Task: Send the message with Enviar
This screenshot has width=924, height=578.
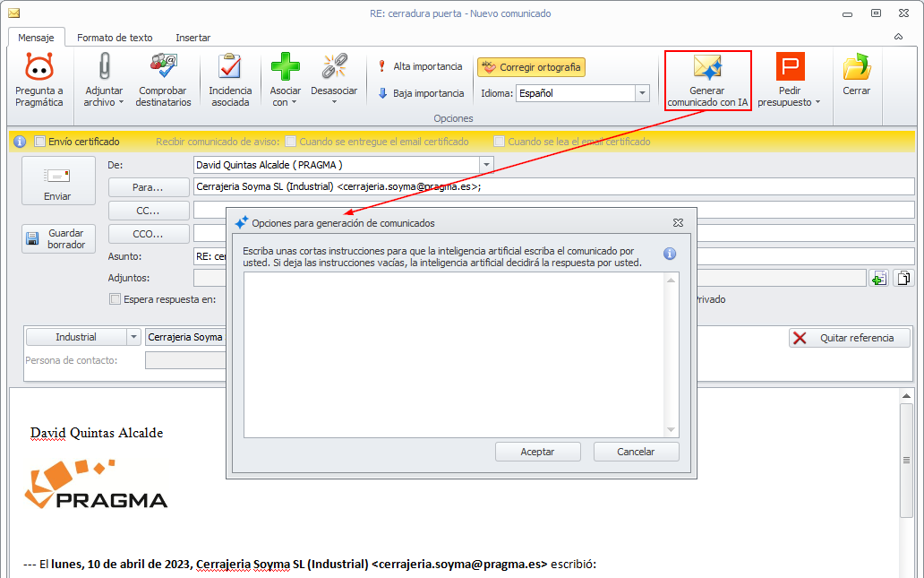Action: [57, 181]
